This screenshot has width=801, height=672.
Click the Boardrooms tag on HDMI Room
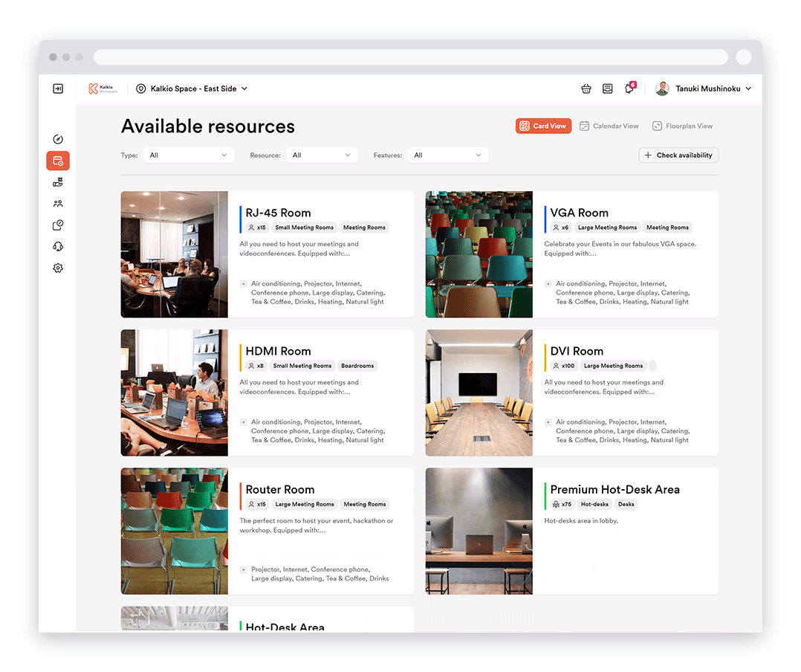click(x=357, y=366)
